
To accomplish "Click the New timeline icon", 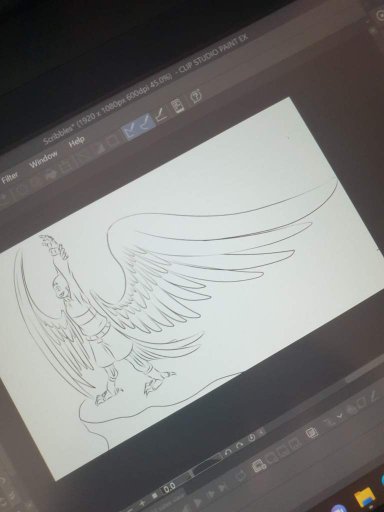I will [258, 467].
